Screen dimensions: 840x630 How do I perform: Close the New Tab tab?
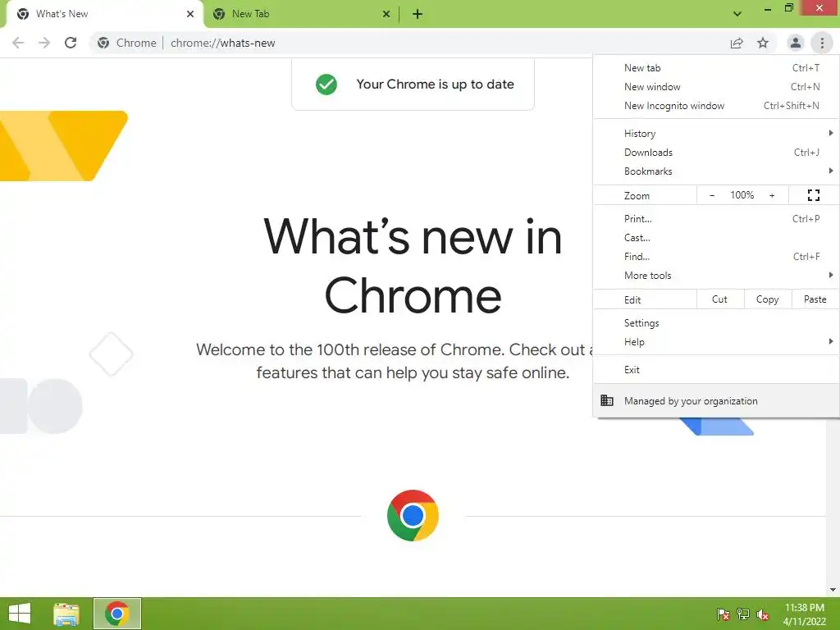(x=386, y=14)
